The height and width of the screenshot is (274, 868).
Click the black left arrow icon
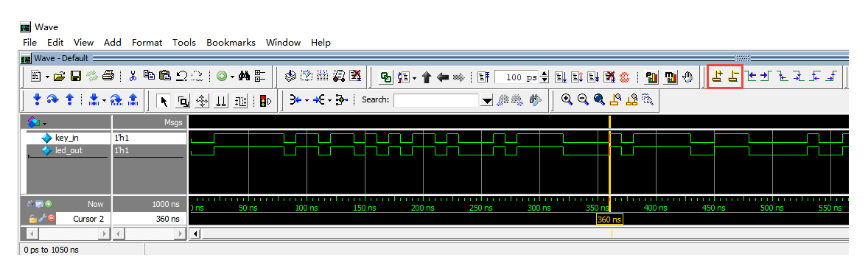442,77
